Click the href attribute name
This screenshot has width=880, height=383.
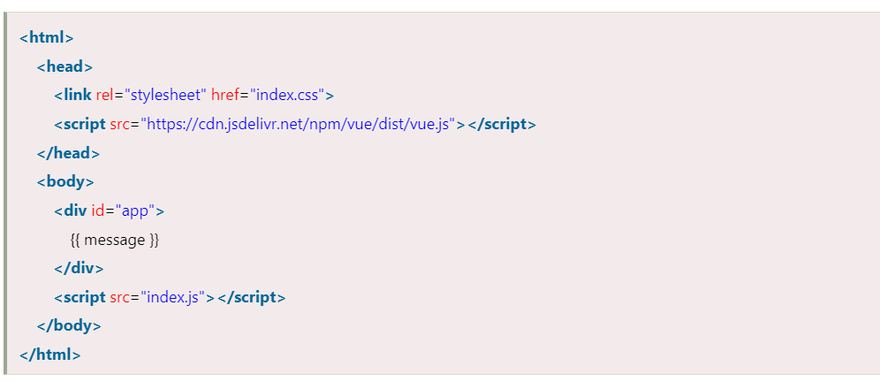225,95
